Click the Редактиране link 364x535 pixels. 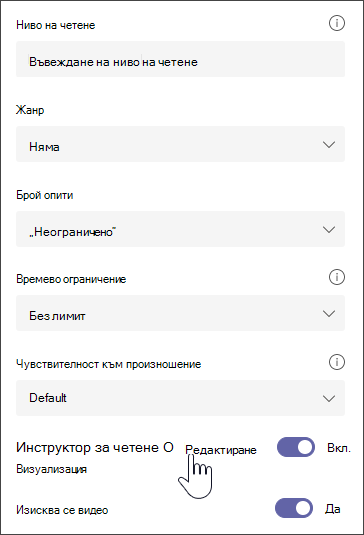click(x=221, y=450)
